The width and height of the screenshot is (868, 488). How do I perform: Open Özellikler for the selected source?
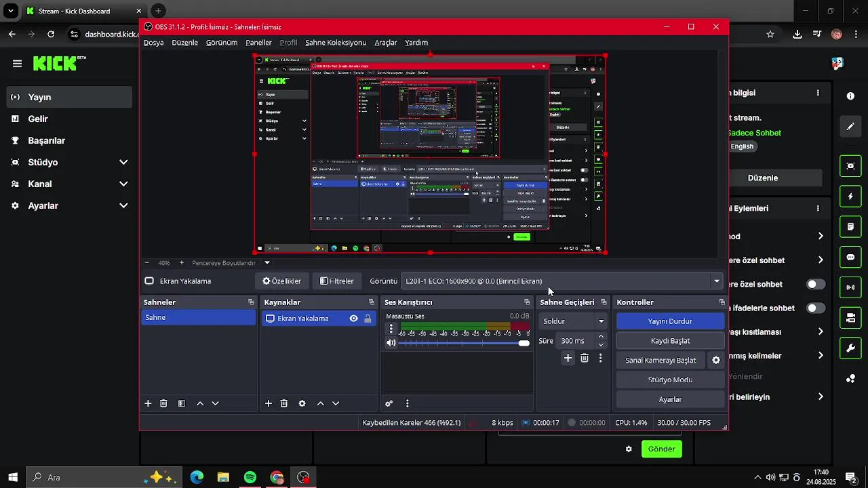(x=282, y=281)
